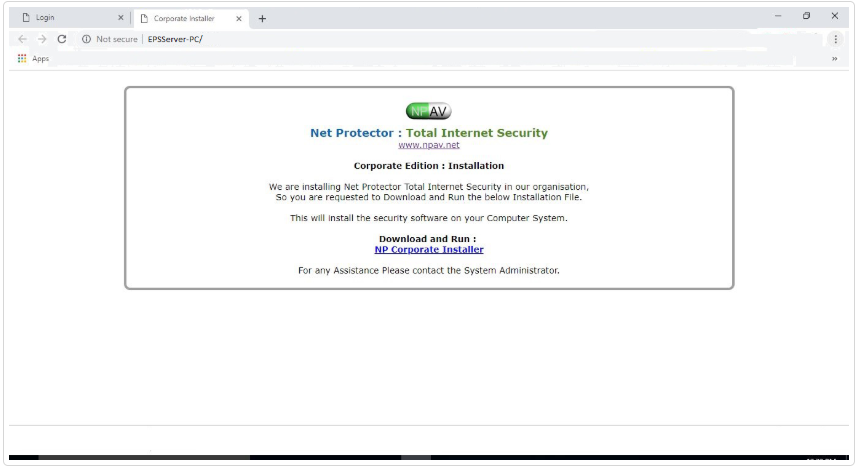
Task: Click the Corporate Edition : Installation heading
Action: click(x=428, y=166)
